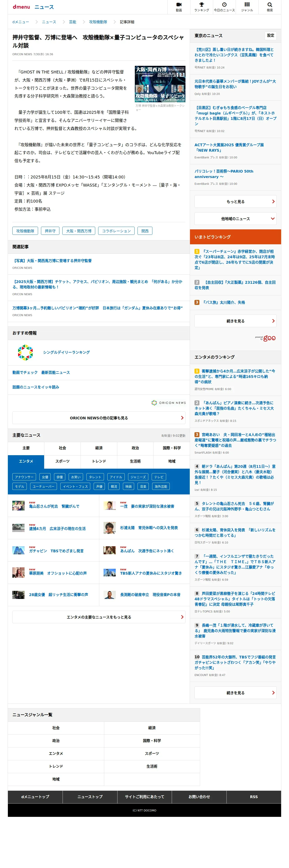Click 続きを見る under いまトピランキング
This screenshot has height=868, width=289.
(235, 321)
